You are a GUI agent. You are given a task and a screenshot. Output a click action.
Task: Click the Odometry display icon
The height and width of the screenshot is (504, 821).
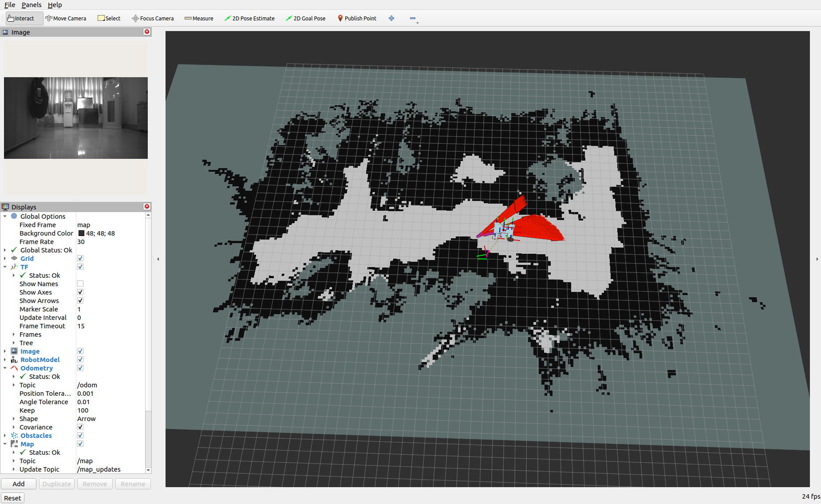tap(14, 368)
